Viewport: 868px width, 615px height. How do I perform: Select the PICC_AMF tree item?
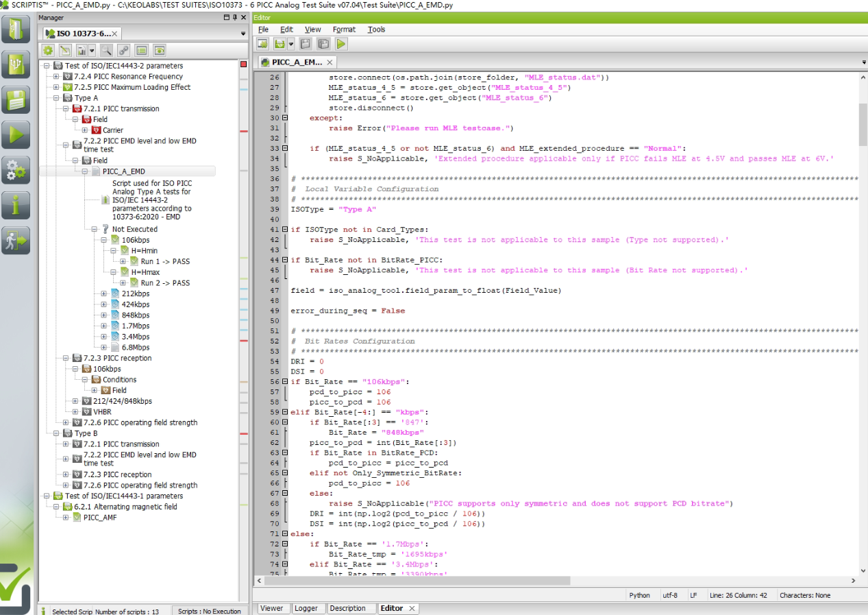coord(100,518)
